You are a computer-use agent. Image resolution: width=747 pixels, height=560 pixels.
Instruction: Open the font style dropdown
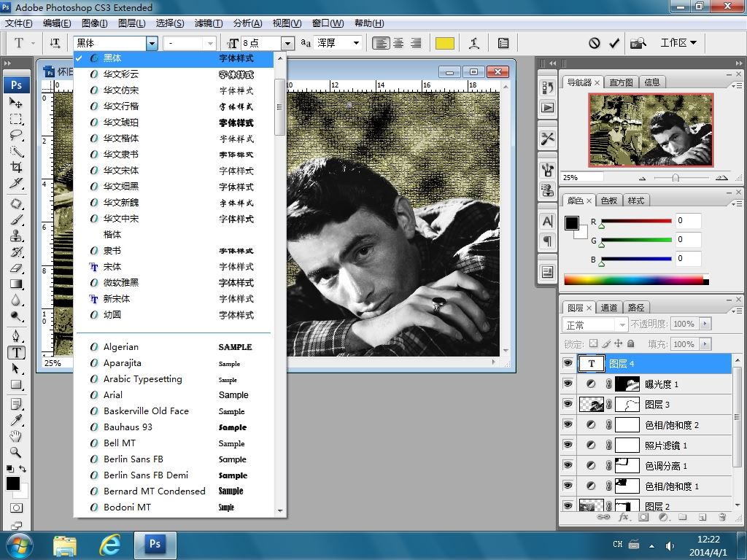210,43
